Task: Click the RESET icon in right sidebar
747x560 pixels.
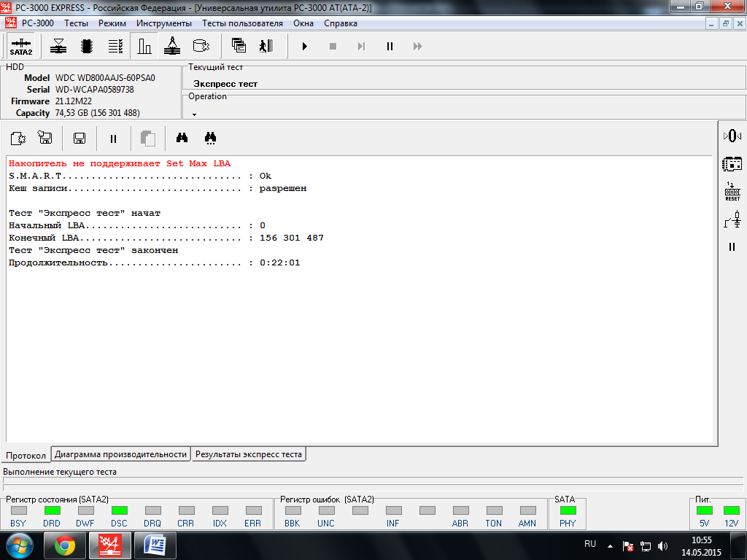Action: tap(732, 192)
